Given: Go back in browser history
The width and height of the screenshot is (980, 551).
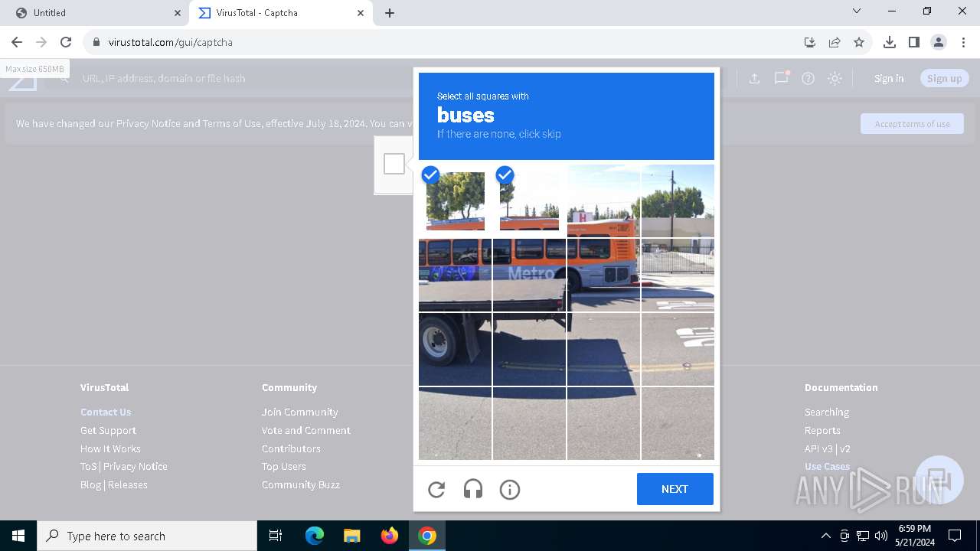Looking at the screenshot, I should point(17,42).
